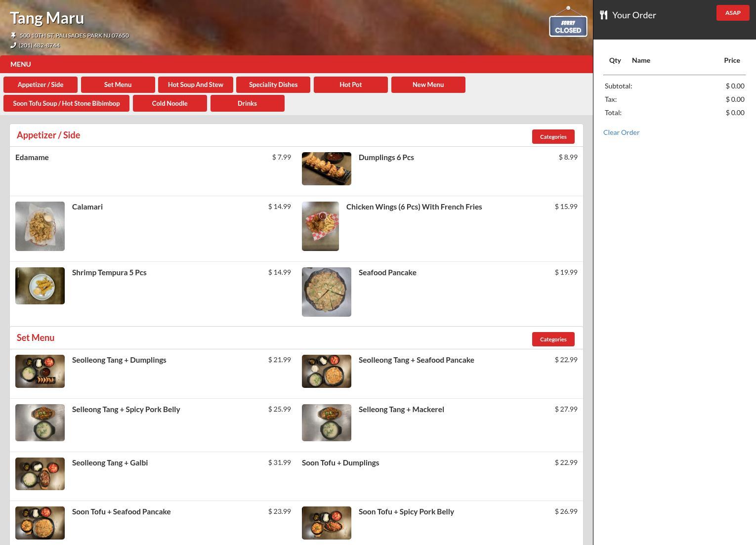Jump to the Hot Pot category
This screenshot has height=545, width=756.
click(x=350, y=84)
